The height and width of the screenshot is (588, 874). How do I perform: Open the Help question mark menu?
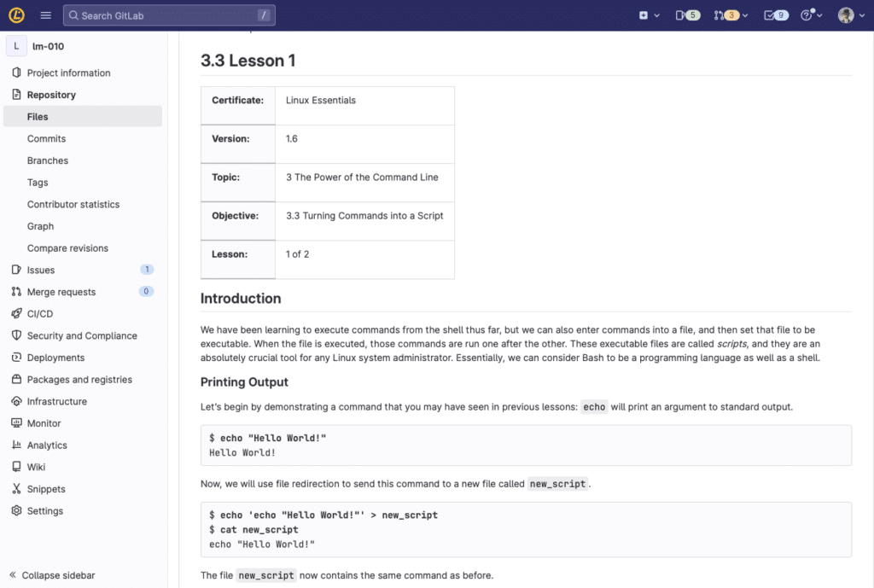[810, 15]
